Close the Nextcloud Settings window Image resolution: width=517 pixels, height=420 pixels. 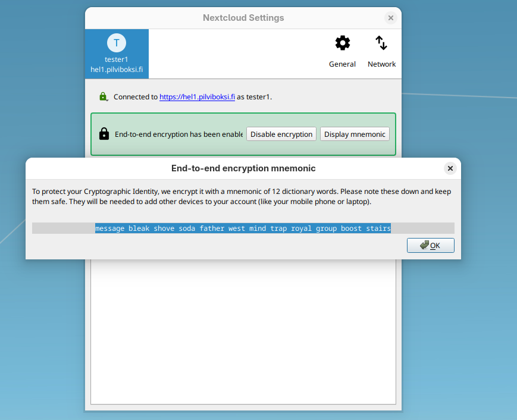(391, 18)
